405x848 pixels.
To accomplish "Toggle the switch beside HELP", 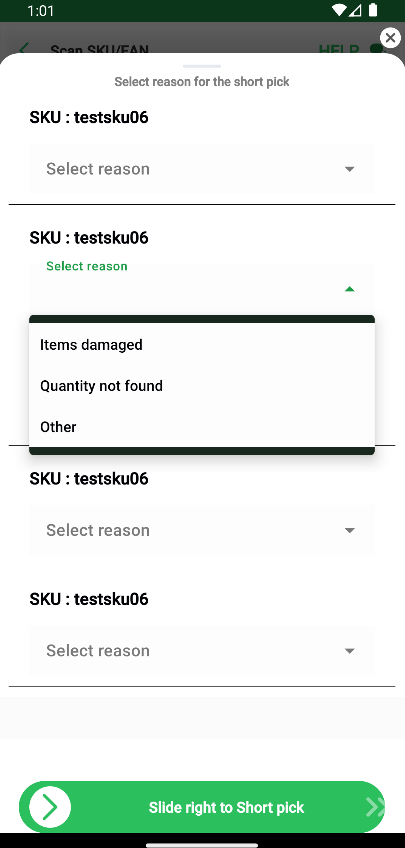I will [379, 49].
